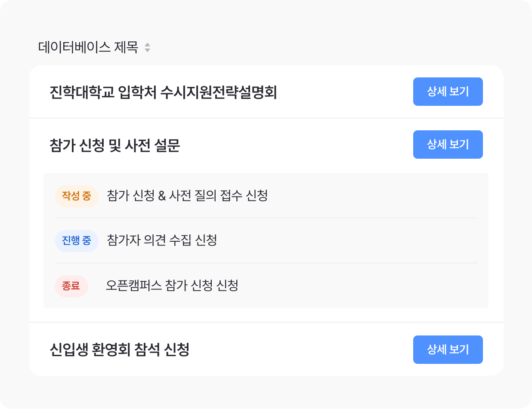
Task: Click the red 종료 status badge
Action: (x=71, y=286)
